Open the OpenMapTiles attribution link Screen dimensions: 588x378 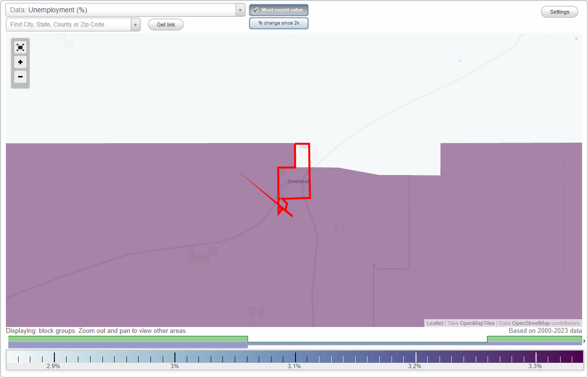point(477,323)
